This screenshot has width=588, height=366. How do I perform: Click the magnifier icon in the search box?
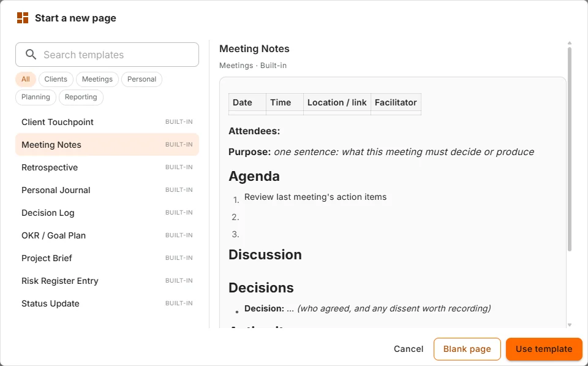pyautogui.click(x=31, y=55)
